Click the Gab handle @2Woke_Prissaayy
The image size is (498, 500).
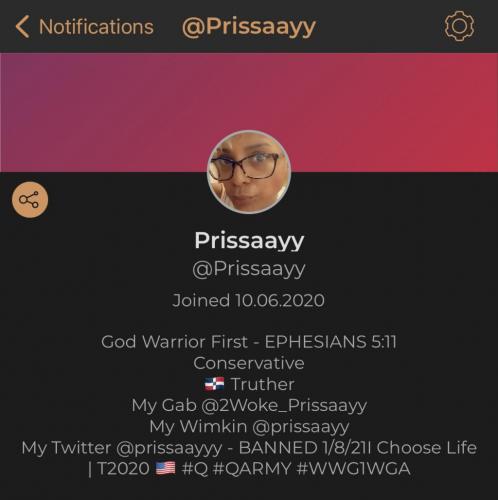coord(284,406)
